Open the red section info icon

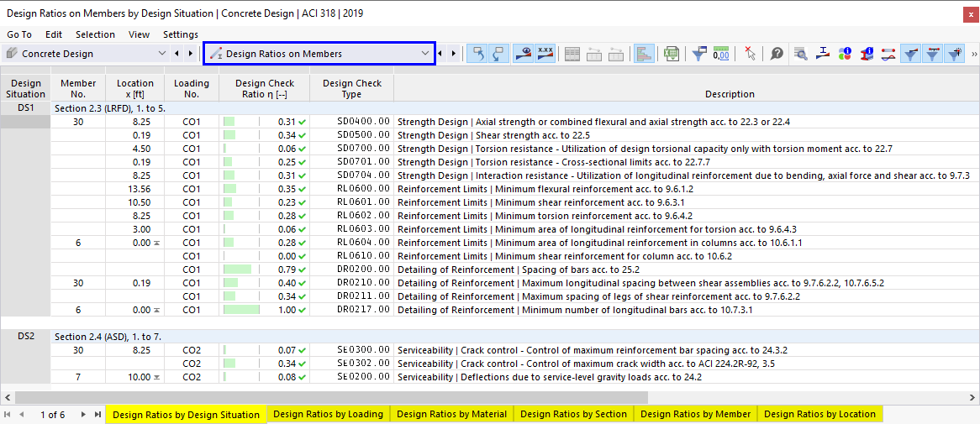click(x=867, y=54)
